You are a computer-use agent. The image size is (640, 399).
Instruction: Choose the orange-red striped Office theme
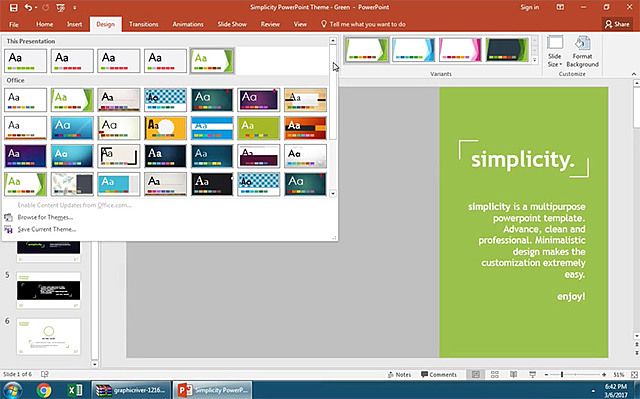pyautogui.click(x=305, y=128)
